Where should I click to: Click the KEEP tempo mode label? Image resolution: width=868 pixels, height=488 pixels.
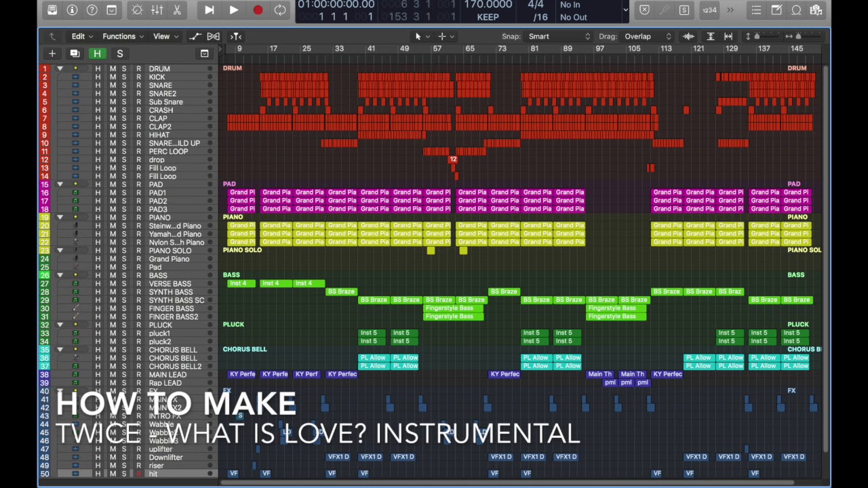(x=488, y=18)
